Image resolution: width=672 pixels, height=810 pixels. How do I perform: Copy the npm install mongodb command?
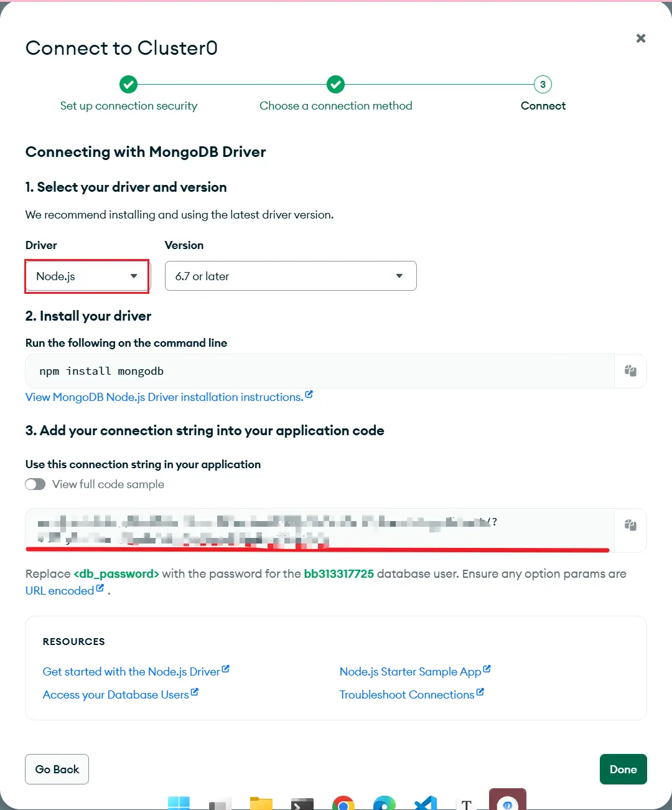630,371
